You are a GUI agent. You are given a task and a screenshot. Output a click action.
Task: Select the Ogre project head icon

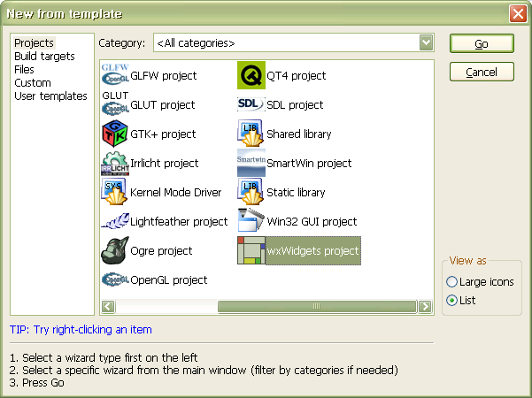[115, 250]
